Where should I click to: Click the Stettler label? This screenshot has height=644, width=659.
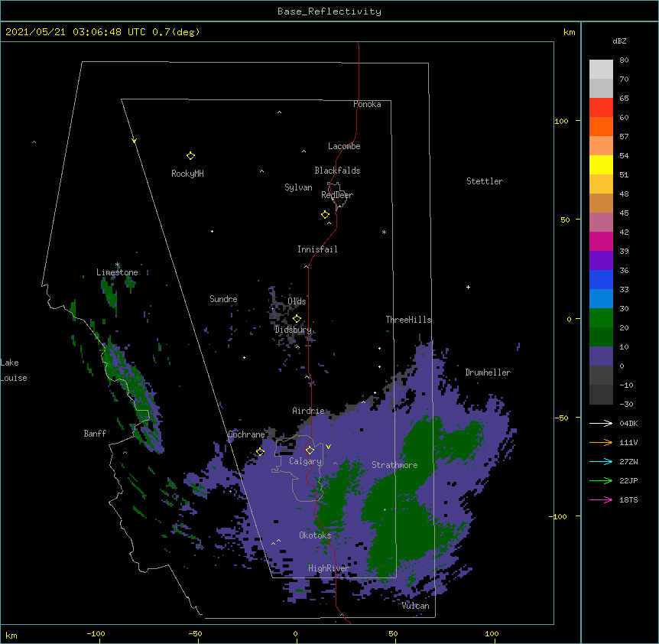(485, 181)
